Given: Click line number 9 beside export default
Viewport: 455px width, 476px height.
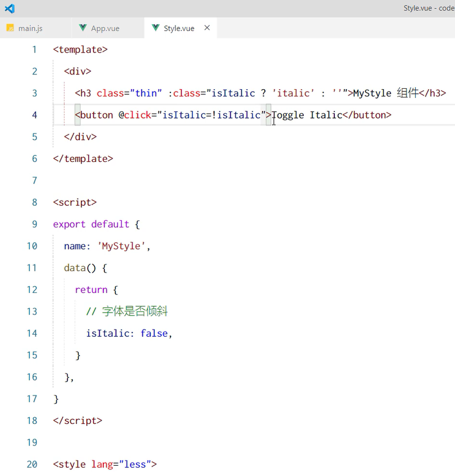Looking at the screenshot, I should click(x=34, y=224).
